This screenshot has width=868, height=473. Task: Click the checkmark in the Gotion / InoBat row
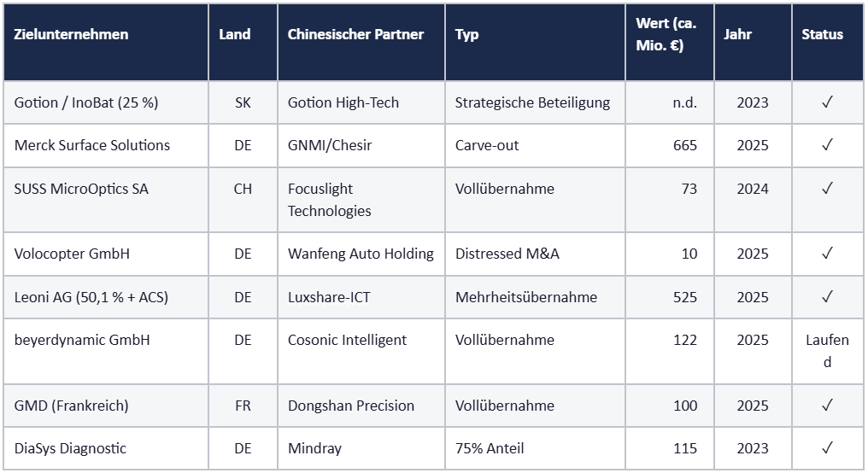click(827, 102)
